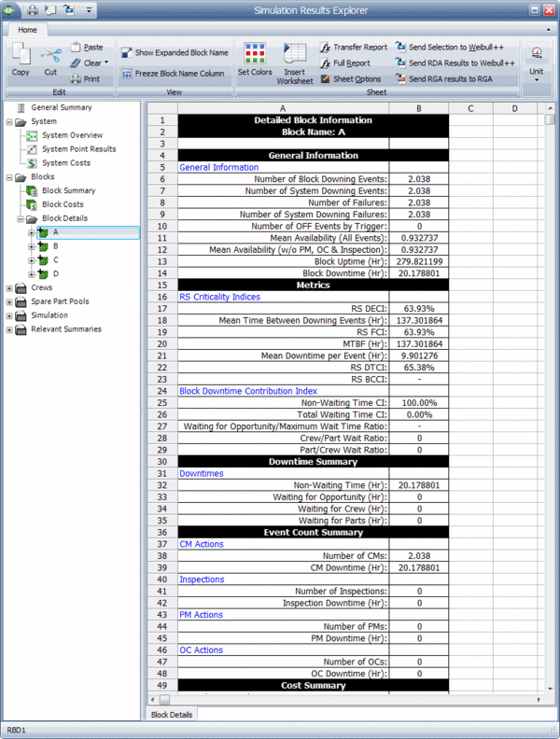560x739 pixels.
Task: Switch to the Home ribbon tab
Action: 27,29
